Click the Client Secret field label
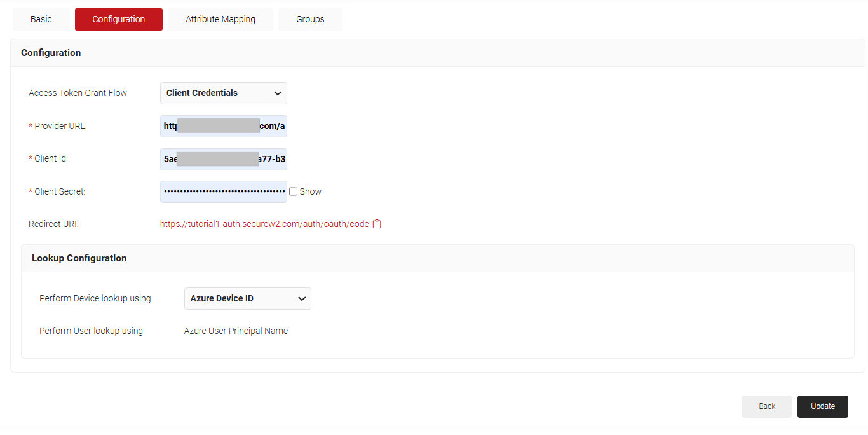 point(60,191)
